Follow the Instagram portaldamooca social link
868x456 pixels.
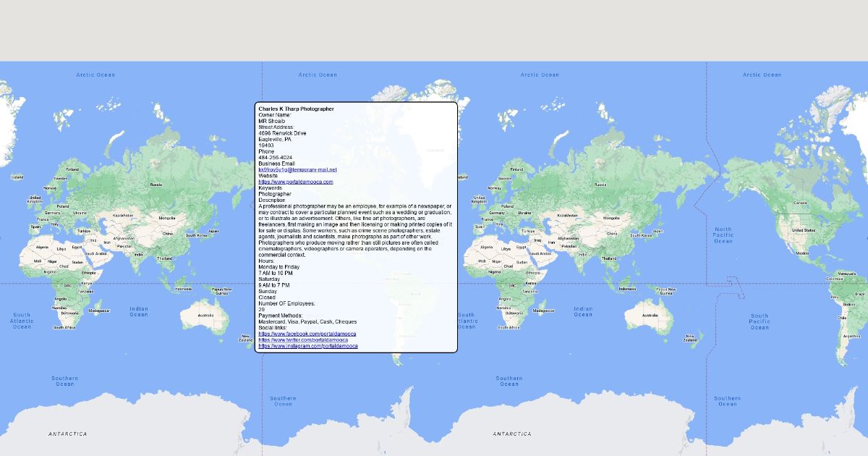tap(307, 346)
